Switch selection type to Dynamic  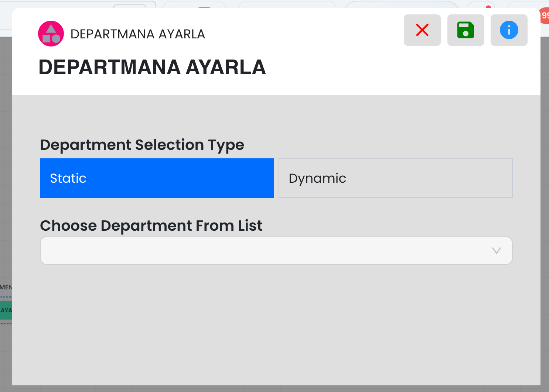(x=395, y=178)
